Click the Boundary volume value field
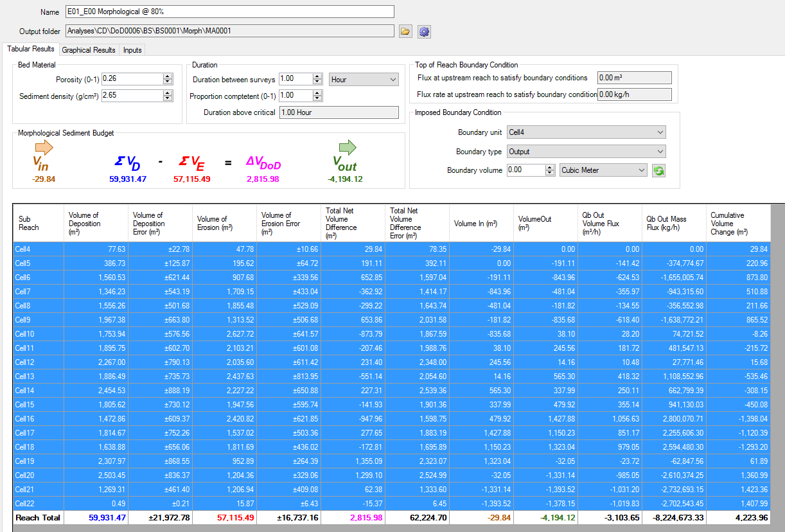 (x=525, y=170)
